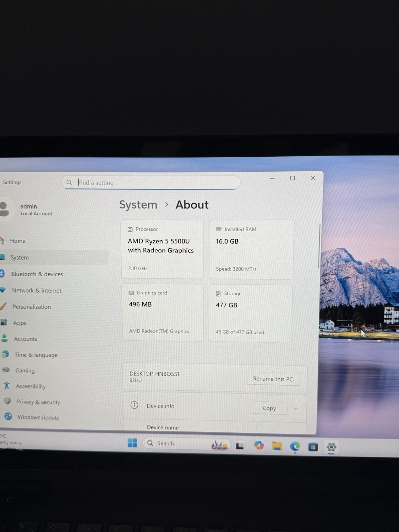Launch Microsoft Edge from the taskbar
This screenshot has height=532, width=399.
pos(295,446)
